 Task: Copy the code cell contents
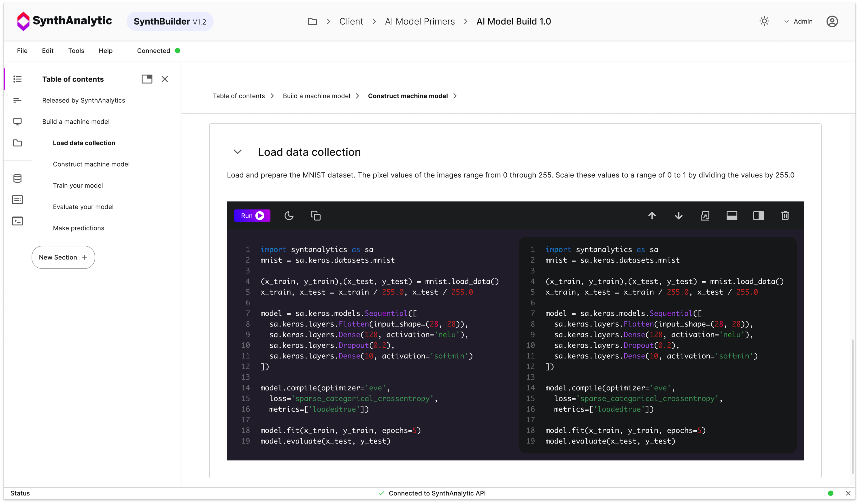point(315,215)
